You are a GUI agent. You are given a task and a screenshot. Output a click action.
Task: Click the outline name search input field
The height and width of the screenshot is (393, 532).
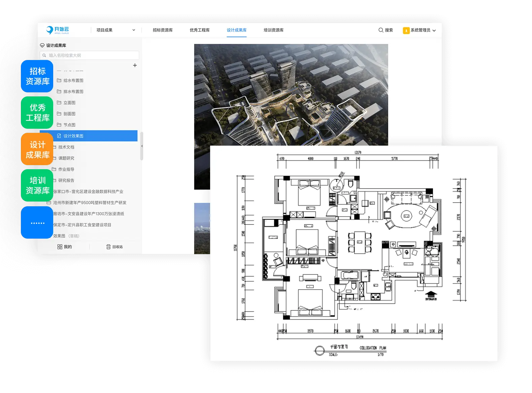tap(92, 55)
